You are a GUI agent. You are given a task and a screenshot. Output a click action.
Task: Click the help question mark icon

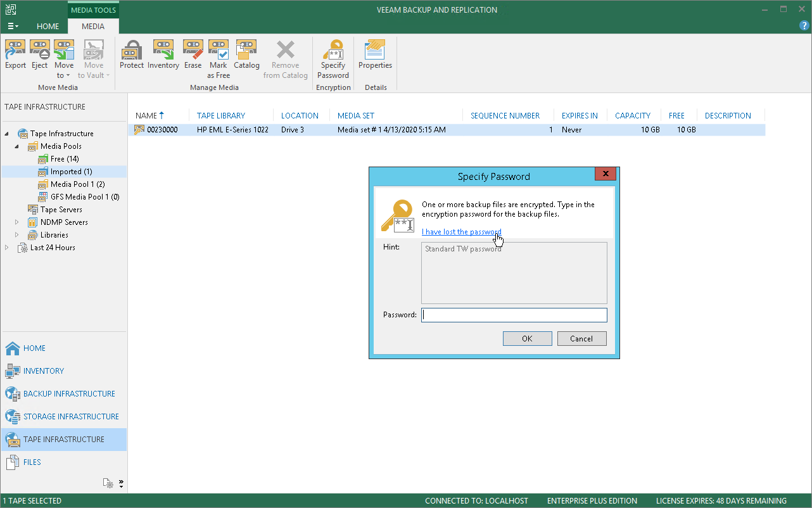pos(804,26)
